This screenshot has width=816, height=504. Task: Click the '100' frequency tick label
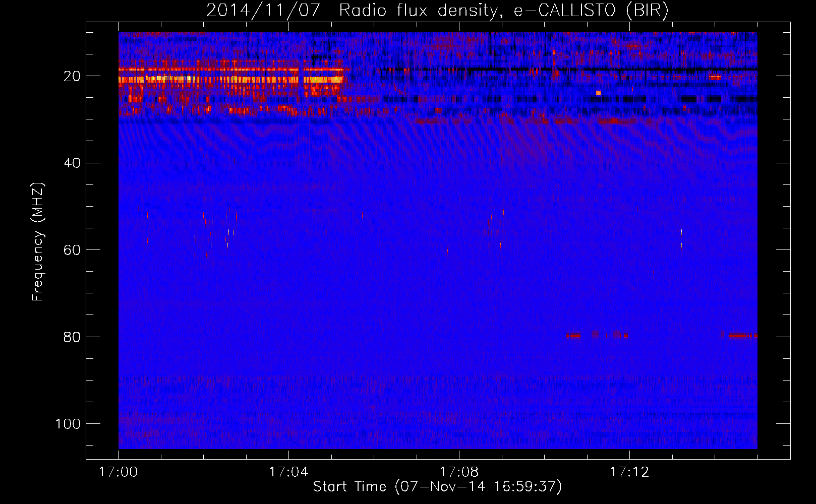(x=68, y=424)
